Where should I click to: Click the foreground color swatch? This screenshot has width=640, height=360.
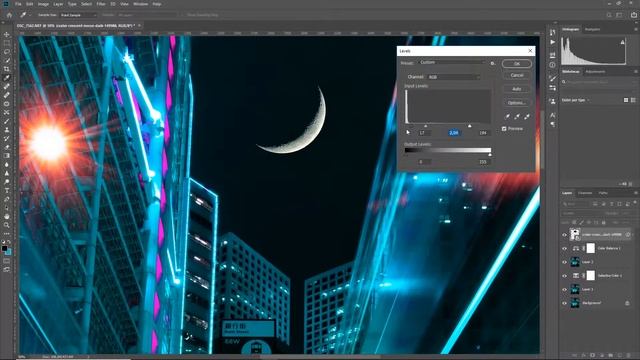pyautogui.click(x=4, y=248)
